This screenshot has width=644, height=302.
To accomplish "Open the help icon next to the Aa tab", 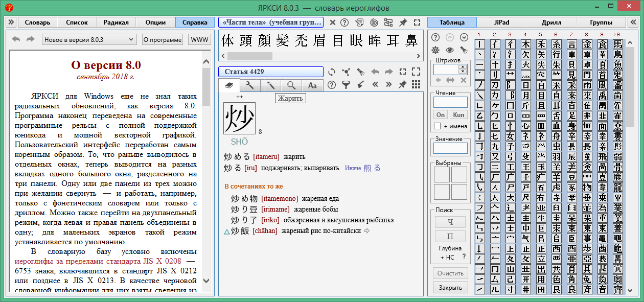I will pos(332,85).
